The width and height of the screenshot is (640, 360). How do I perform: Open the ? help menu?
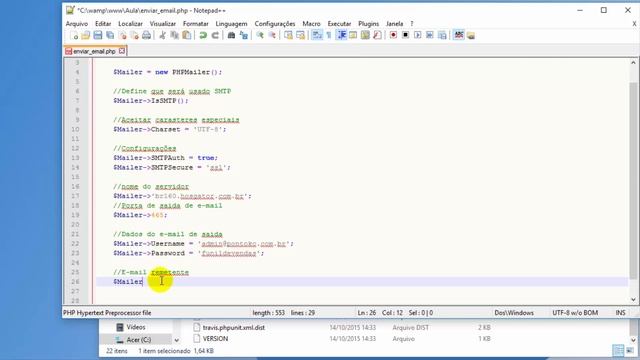click(412, 24)
